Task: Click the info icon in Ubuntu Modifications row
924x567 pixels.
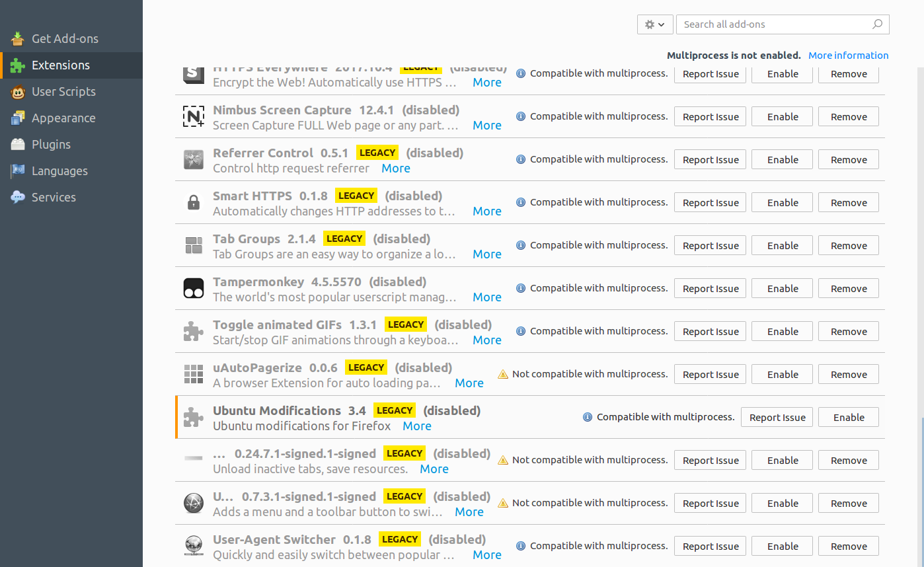Action: point(588,417)
